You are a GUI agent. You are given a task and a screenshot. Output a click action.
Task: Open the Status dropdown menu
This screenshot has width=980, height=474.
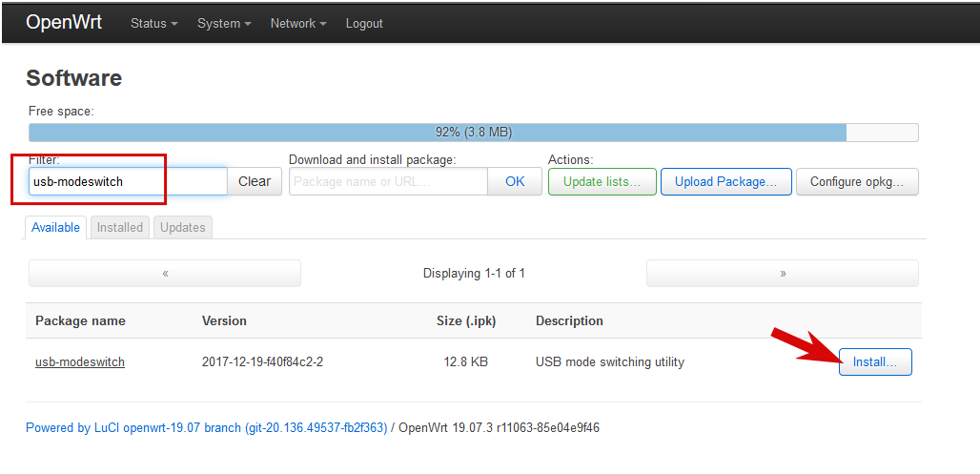click(153, 23)
